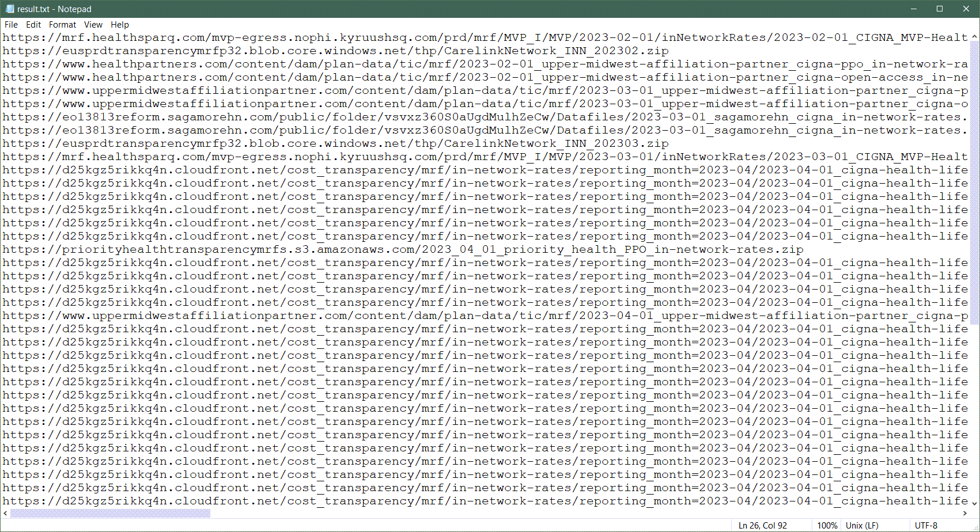Screen dimensions: 980x532
Task: Minimize the Notepad window
Action: 914,9
